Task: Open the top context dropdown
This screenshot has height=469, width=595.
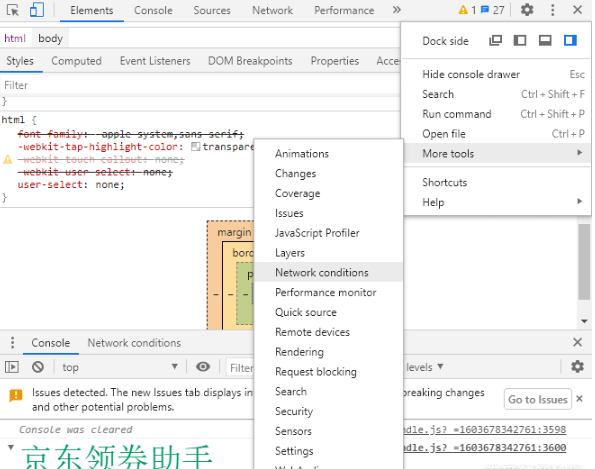Action: coord(120,367)
